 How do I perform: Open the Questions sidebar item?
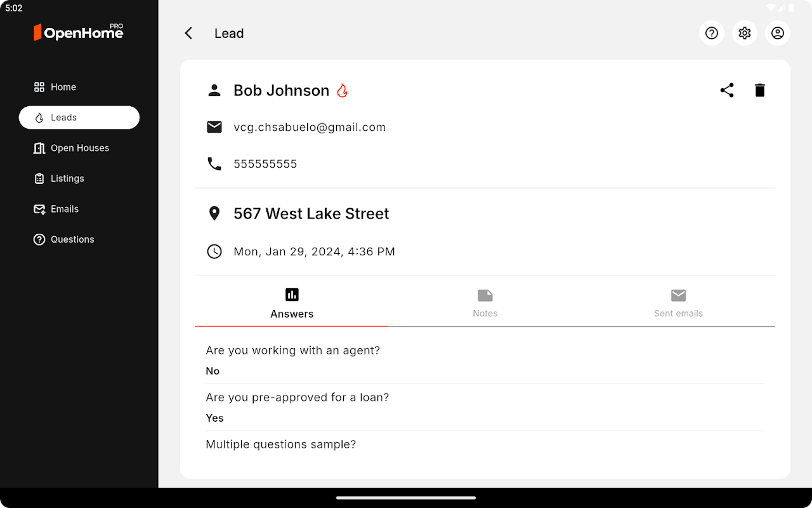point(72,239)
